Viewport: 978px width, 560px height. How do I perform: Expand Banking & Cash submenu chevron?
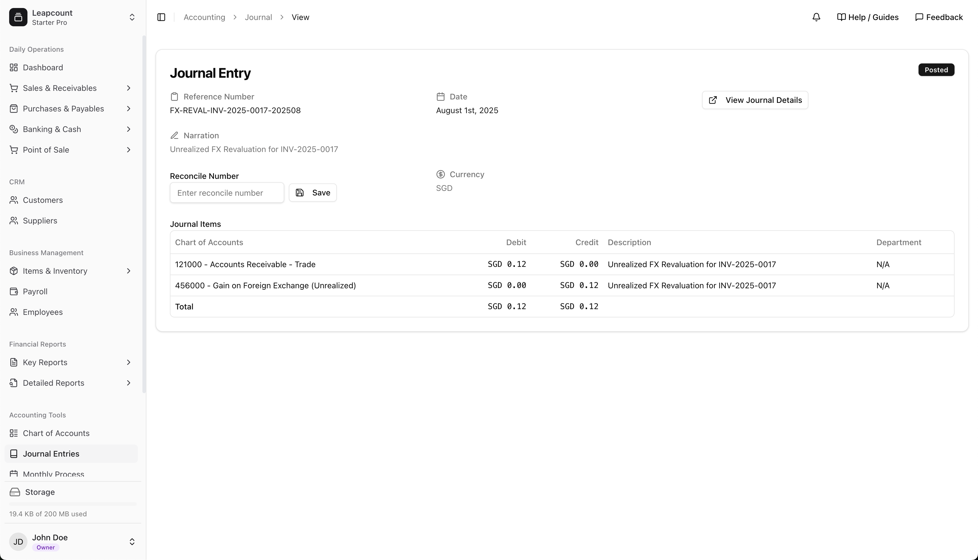click(x=129, y=129)
